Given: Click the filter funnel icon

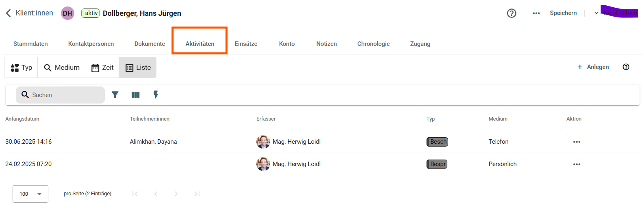Looking at the screenshot, I should tap(115, 95).
